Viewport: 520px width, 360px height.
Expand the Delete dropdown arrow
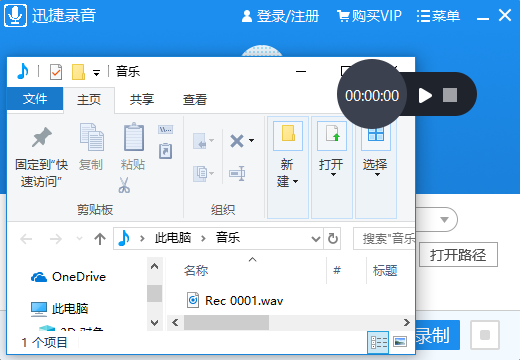252,140
